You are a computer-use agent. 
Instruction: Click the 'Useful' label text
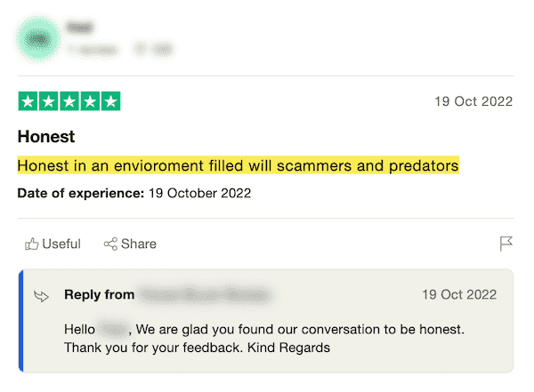click(61, 244)
